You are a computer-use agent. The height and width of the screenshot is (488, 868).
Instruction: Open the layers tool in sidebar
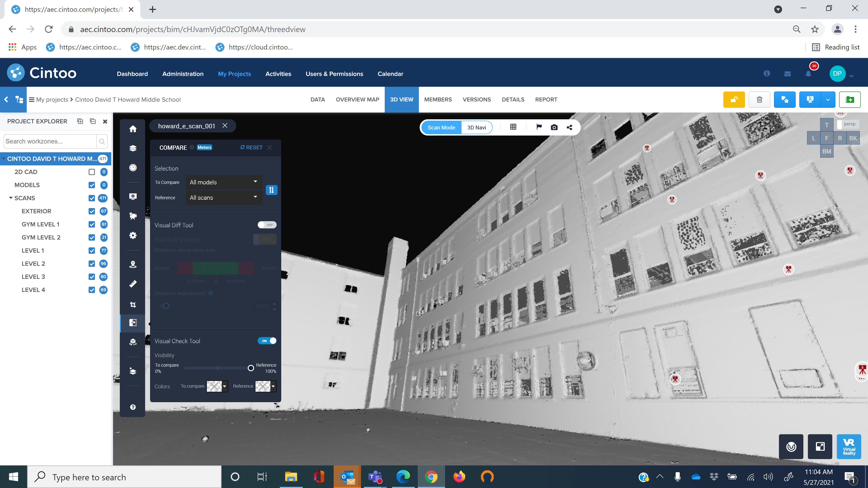[x=133, y=148]
